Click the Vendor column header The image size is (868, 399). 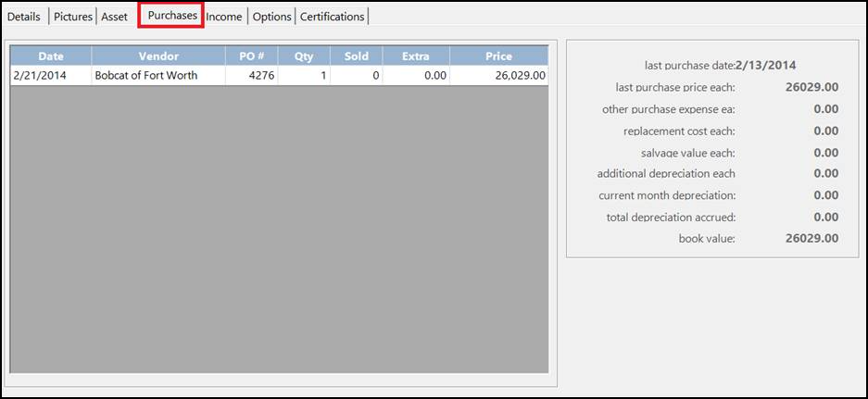click(158, 56)
